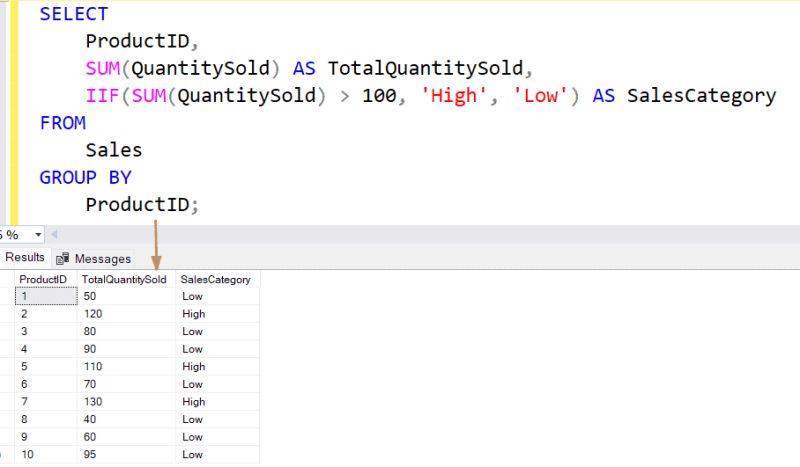This screenshot has width=800, height=467.
Task: Click the IIF function in the query
Action: coord(102,95)
